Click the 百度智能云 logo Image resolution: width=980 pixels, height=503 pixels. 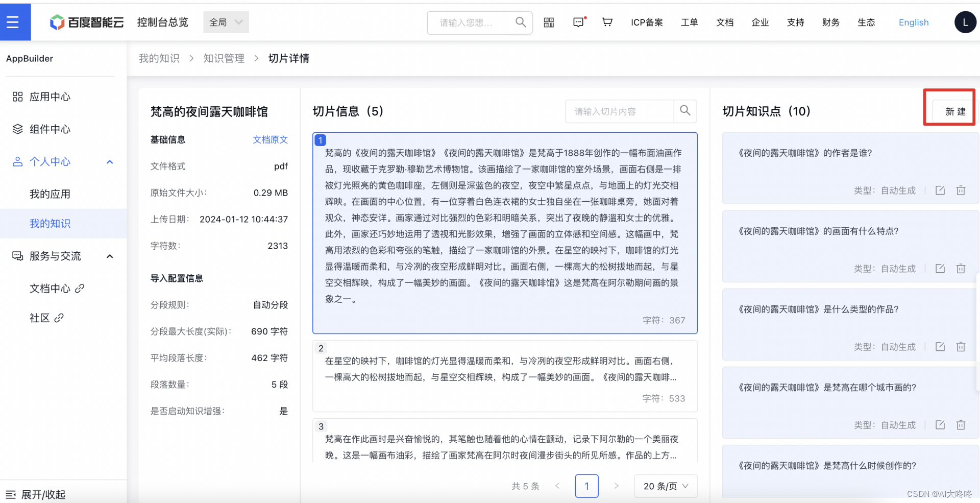(x=87, y=22)
